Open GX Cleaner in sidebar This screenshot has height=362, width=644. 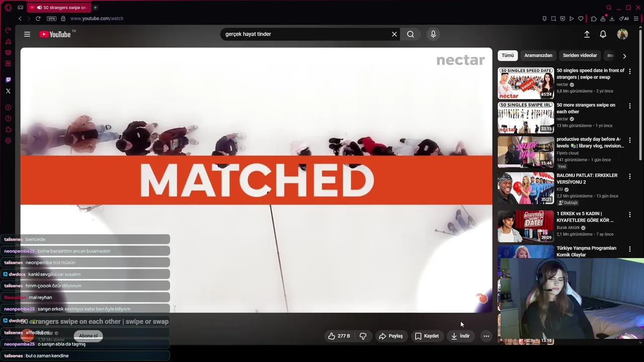pos(8,42)
